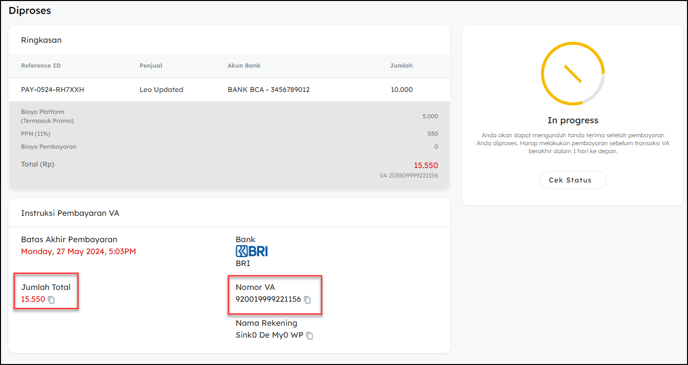Click the BRI bank name text below logo
Image resolution: width=688 pixels, height=365 pixels.
[x=243, y=264]
